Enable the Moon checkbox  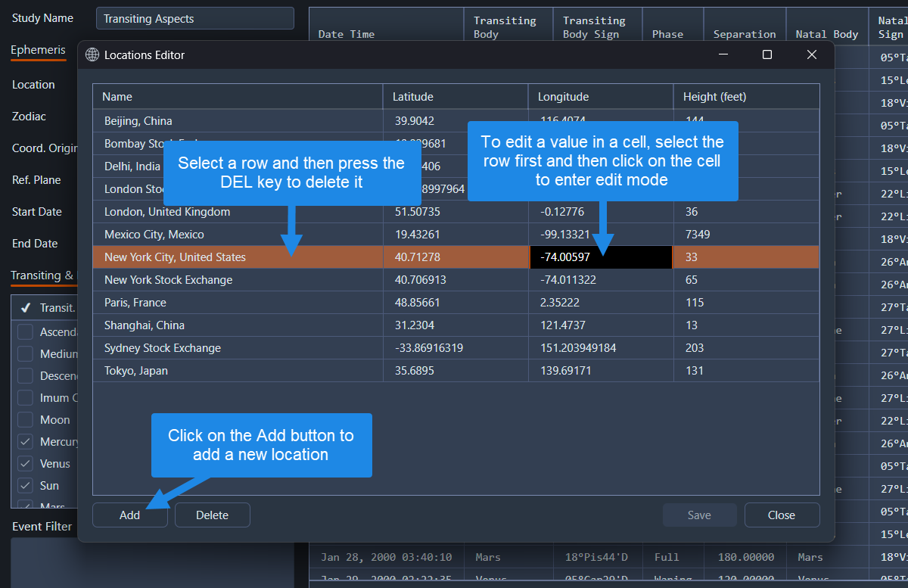click(x=26, y=420)
